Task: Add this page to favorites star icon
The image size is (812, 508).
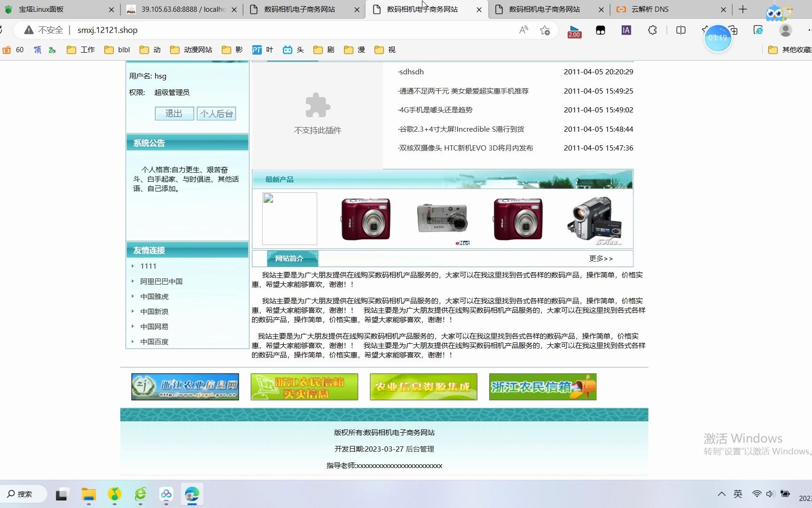Action: pos(545,30)
